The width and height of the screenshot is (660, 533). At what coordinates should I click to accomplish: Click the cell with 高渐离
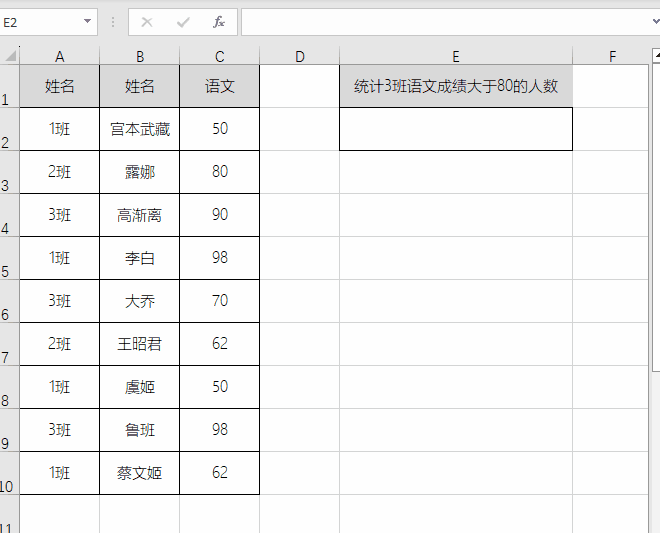tap(139, 215)
